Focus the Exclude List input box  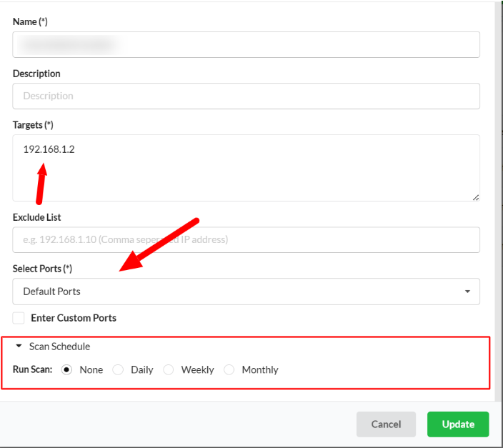click(x=246, y=240)
